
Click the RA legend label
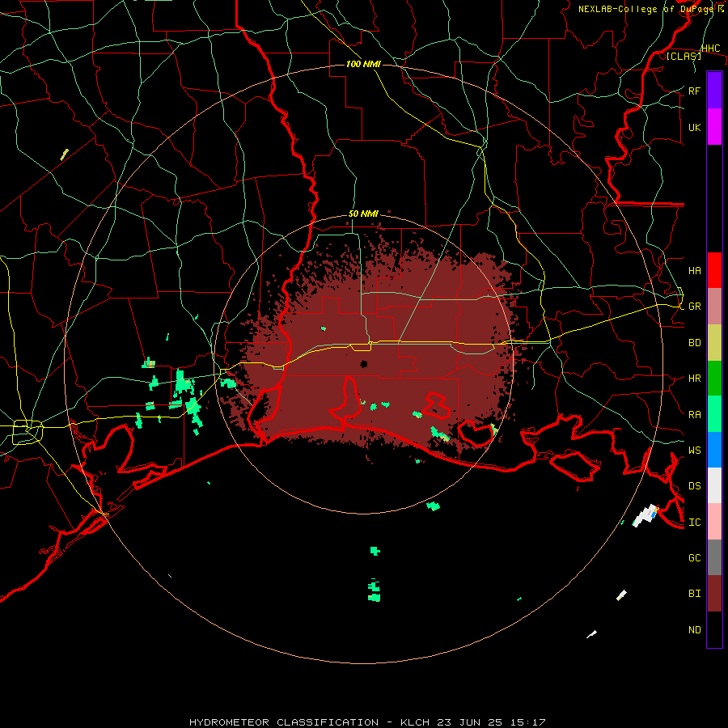coord(694,414)
